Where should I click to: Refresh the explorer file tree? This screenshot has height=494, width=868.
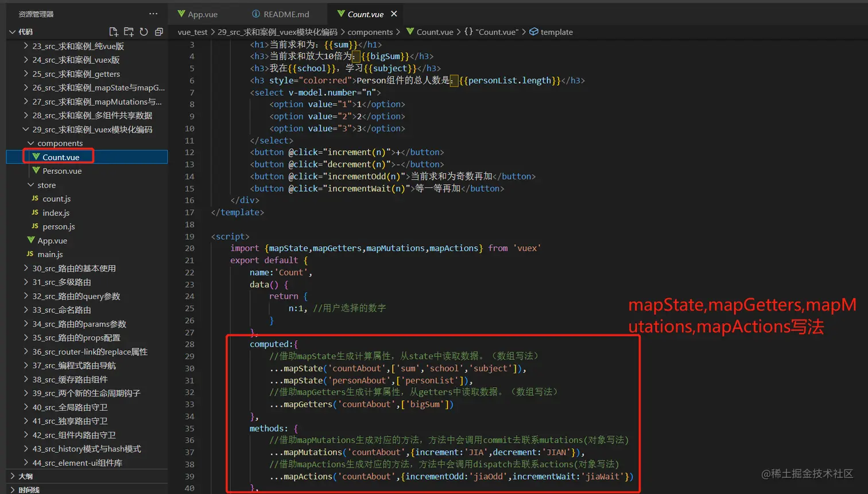coord(144,32)
